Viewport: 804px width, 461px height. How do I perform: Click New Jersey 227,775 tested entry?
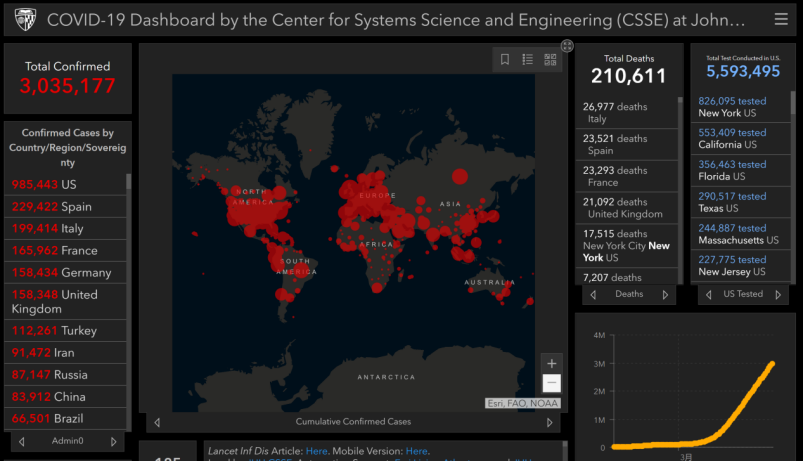click(x=740, y=266)
